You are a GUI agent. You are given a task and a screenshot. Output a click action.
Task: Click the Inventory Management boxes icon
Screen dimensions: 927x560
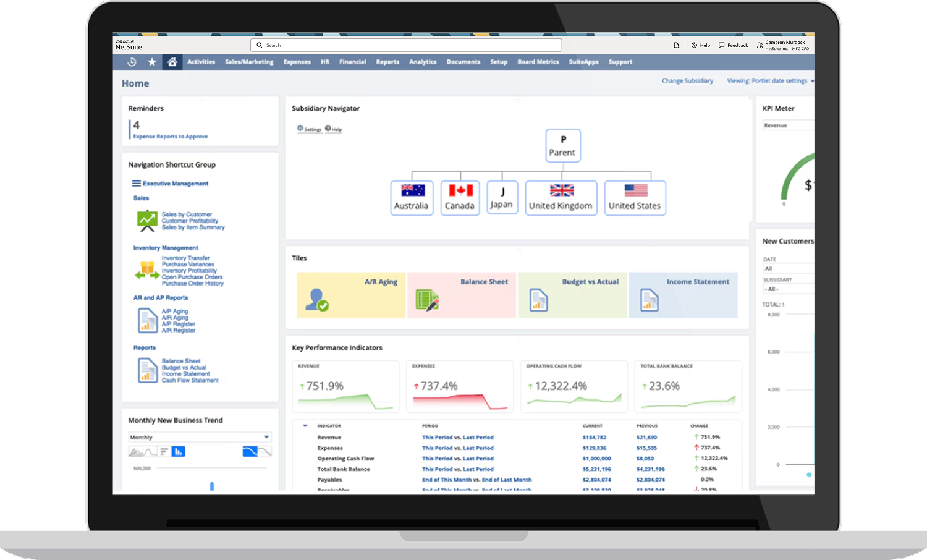147,270
